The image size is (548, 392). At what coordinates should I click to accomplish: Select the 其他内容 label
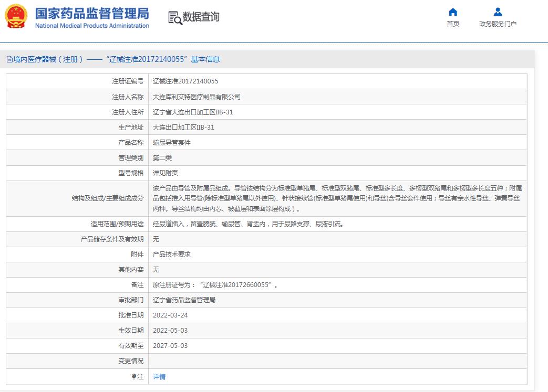[x=131, y=270]
